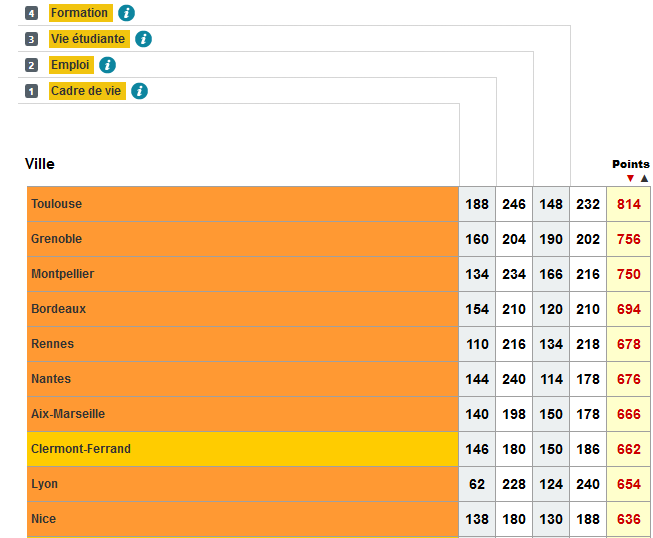Image resolution: width=653 pixels, height=538 pixels.
Task: Click the Points column header
Action: (x=630, y=164)
